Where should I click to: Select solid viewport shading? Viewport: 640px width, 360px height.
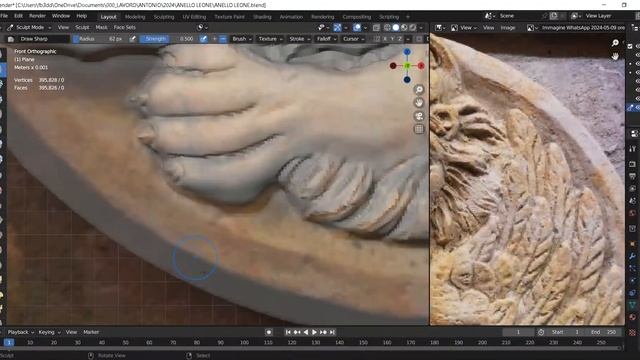pyautogui.click(x=396, y=27)
